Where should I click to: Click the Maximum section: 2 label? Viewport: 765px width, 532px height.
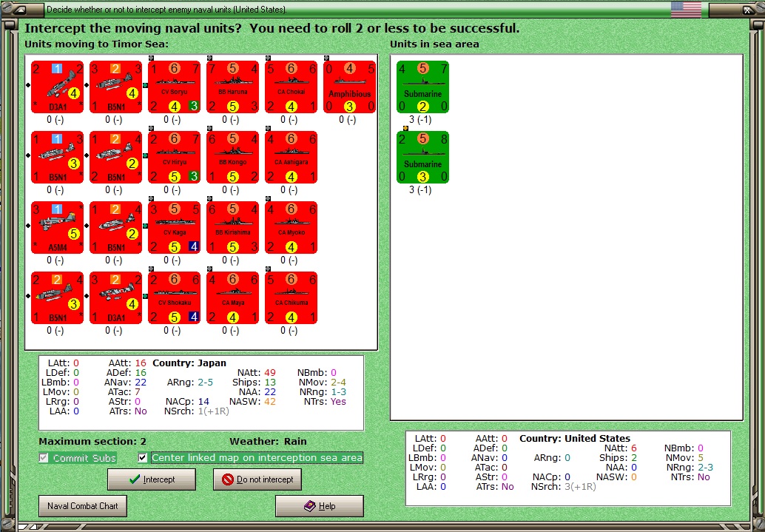click(x=92, y=441)
